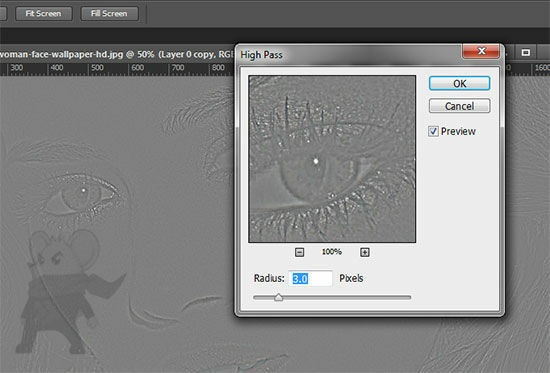Click the Radius input field
550x373 pixels.
point(310,279)
